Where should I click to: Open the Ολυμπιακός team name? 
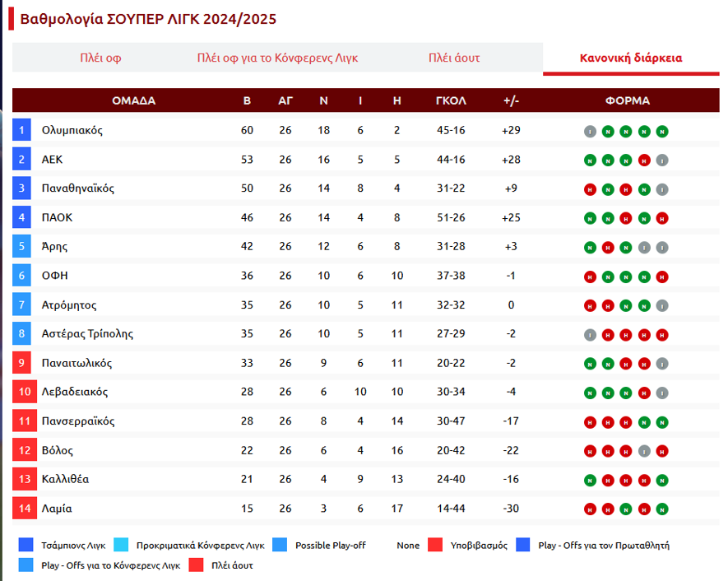(72, 131)
